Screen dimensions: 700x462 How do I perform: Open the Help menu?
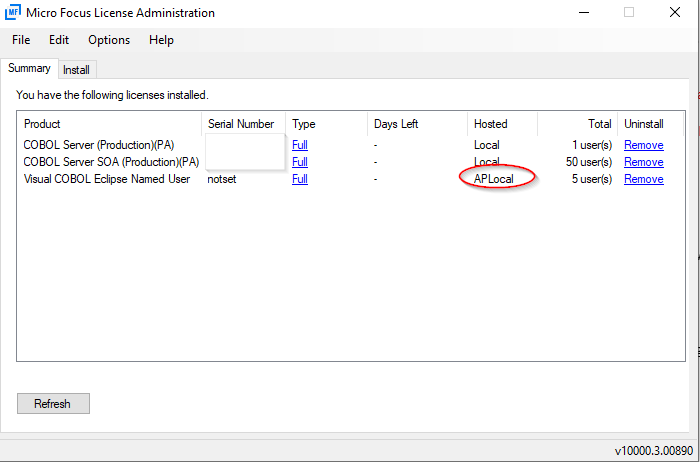pyautogui.click(x=161, y=40)
